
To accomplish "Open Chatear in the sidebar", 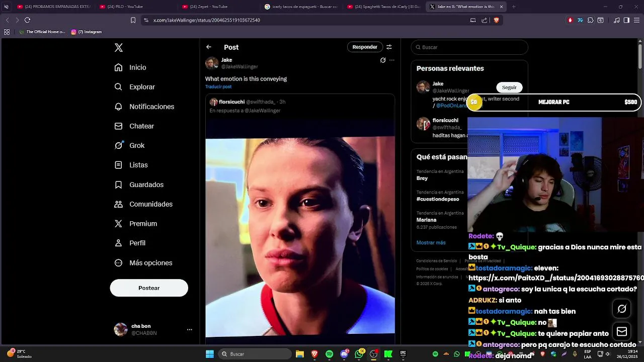I will coord(134,126).
